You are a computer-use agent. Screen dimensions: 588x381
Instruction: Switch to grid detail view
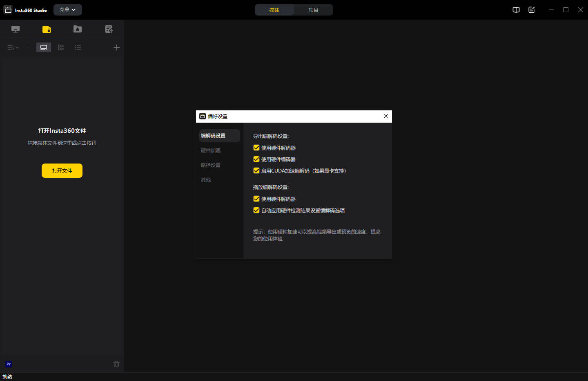click(x=61, y=47)
